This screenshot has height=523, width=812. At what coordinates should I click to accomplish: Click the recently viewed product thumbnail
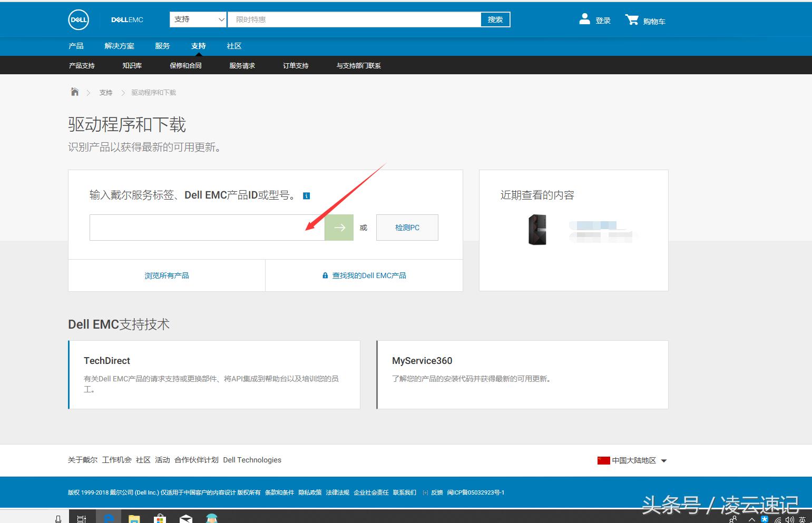(x=537, y=230)
